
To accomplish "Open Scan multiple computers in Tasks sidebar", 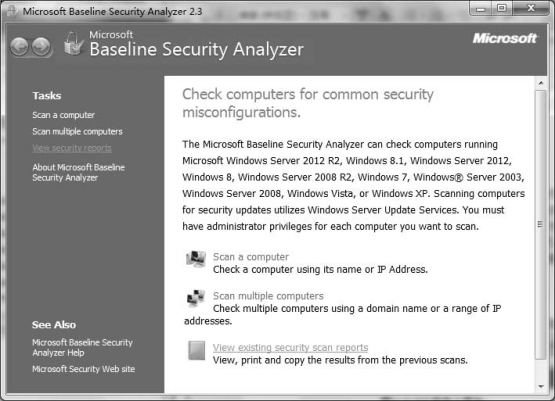I will [77, 132].
